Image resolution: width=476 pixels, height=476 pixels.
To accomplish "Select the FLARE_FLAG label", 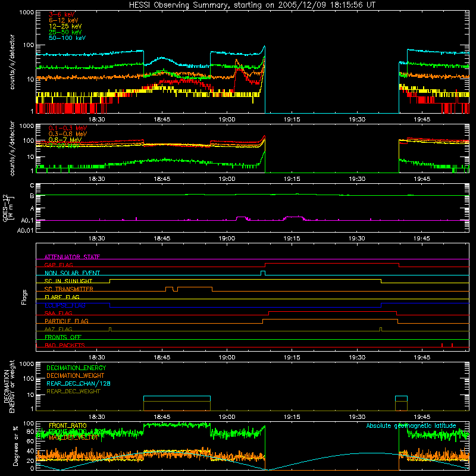I will 62,297.
